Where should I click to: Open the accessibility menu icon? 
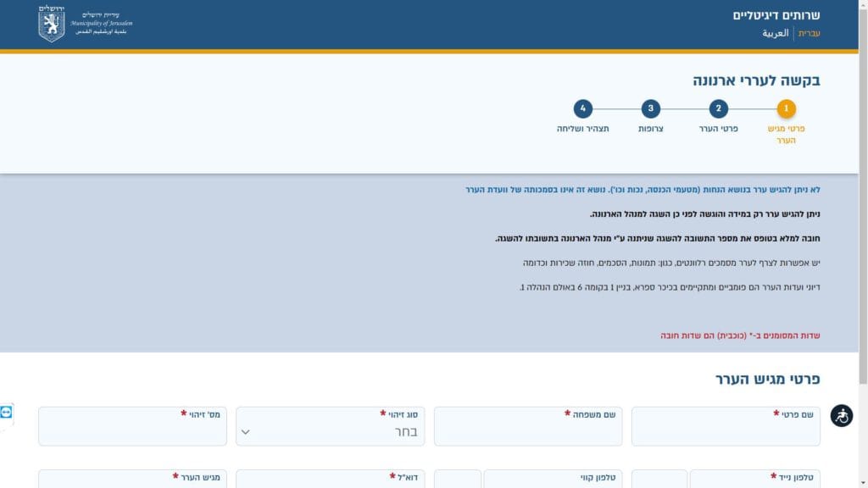pos(841,416)
